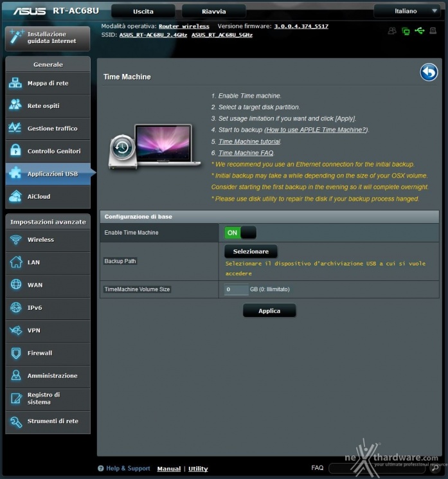Click the Time Machine laptop illustration
The width and height of the screenshot is (448, 479).
154,147
